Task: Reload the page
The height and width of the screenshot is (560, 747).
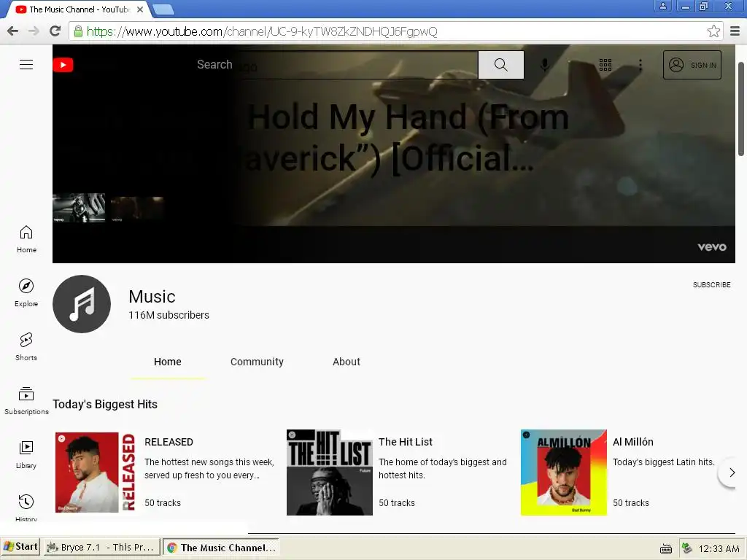Action: [55, 31]
